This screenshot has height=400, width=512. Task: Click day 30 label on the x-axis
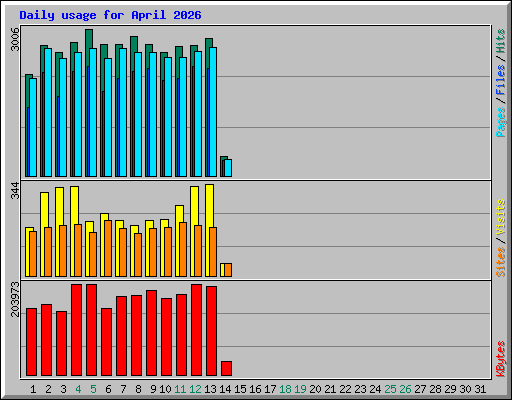pos(465,389)
